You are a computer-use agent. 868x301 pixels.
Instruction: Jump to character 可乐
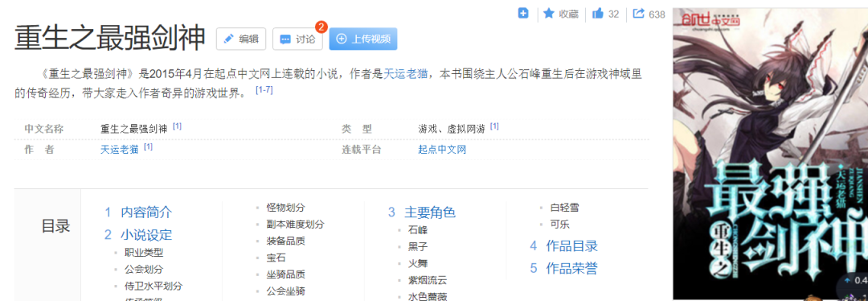pyautogui.click(x=560, y=225)
